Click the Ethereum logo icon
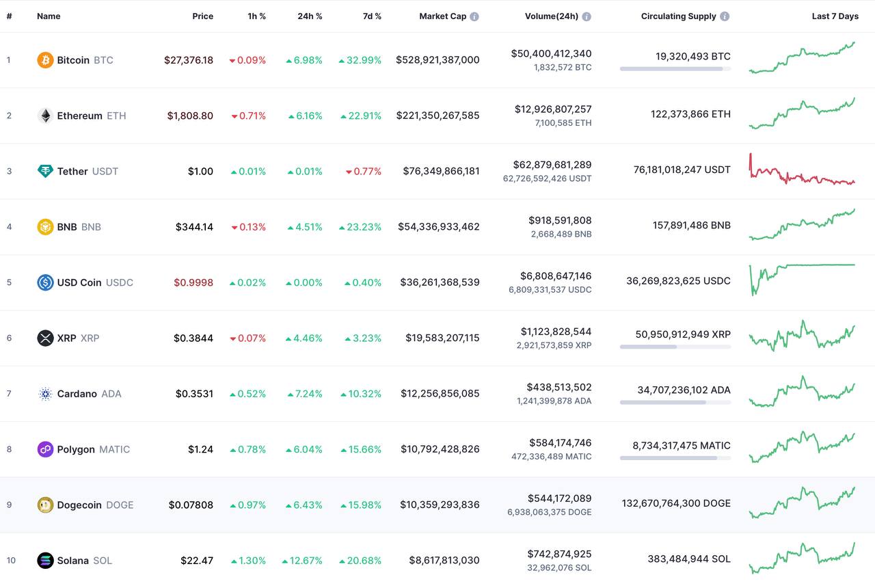The height and width of the screenshot is (588, 875). pos(45,116)
